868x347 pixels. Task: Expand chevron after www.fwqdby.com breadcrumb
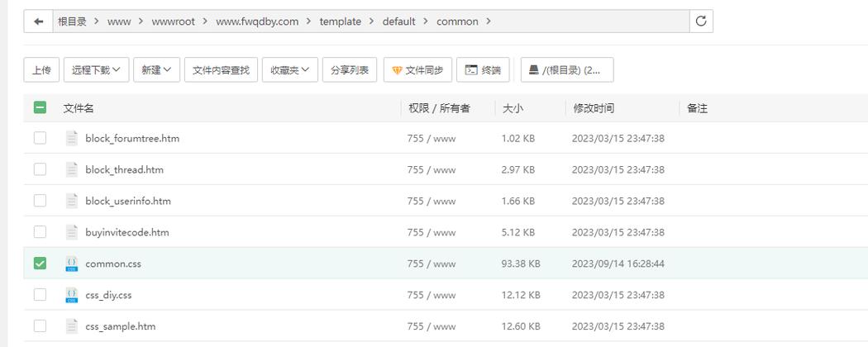pos(309,21)
